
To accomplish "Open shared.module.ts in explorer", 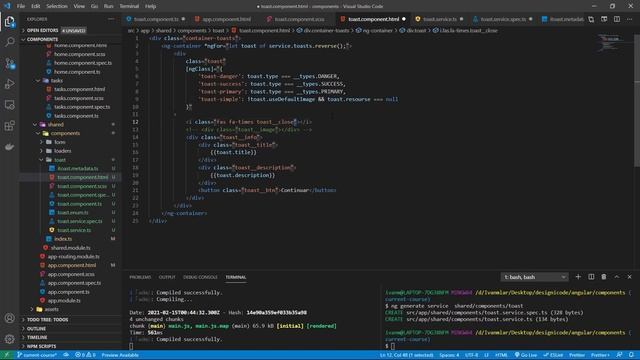I will pos(71,248).
